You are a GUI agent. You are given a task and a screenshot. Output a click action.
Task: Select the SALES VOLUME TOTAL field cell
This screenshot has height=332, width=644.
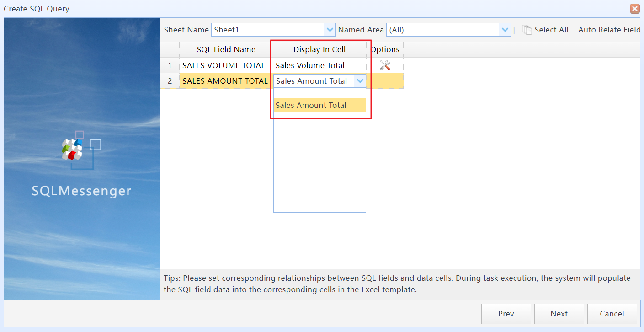coord(226,65)
